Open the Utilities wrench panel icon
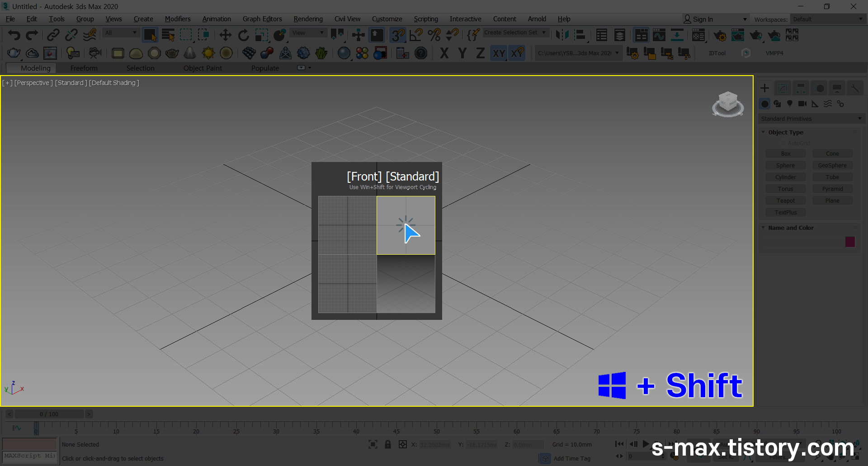Viewport: 868px width, 466px height. (855, 88)
